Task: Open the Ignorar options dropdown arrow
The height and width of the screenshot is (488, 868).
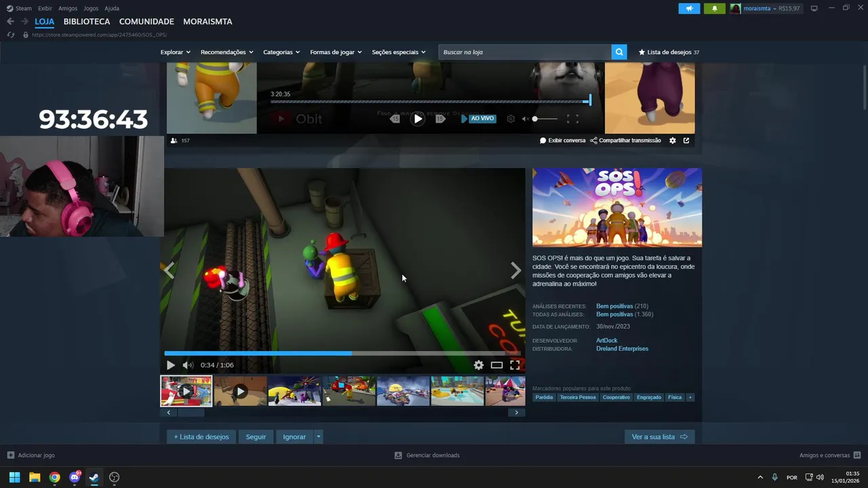Action: 318,437
